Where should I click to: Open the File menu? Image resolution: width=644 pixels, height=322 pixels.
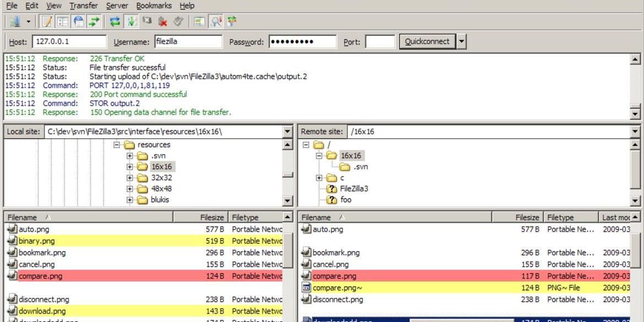12,6
